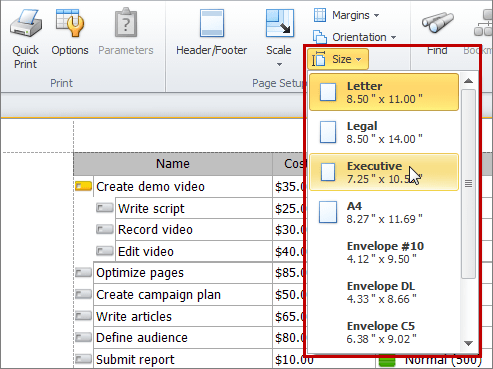This screenshot has width=493, height=369.
Task: Click the scrollbar down arrow in Size list
Action: click(469, 343)
